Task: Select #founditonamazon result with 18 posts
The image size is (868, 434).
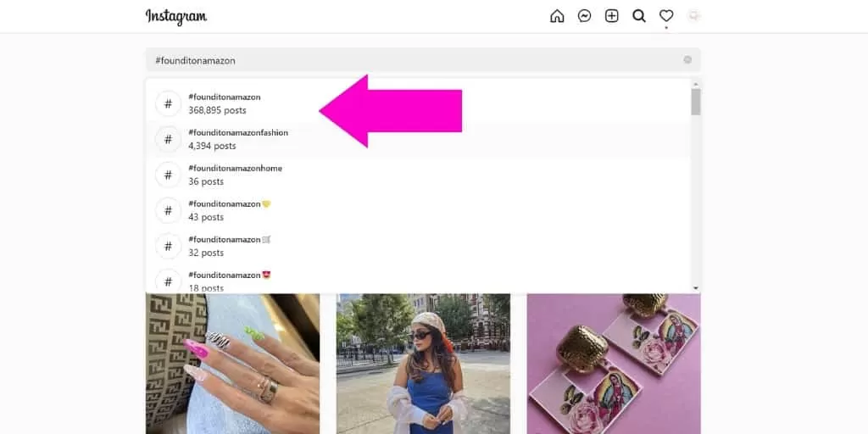Action: tap(418, 278)
